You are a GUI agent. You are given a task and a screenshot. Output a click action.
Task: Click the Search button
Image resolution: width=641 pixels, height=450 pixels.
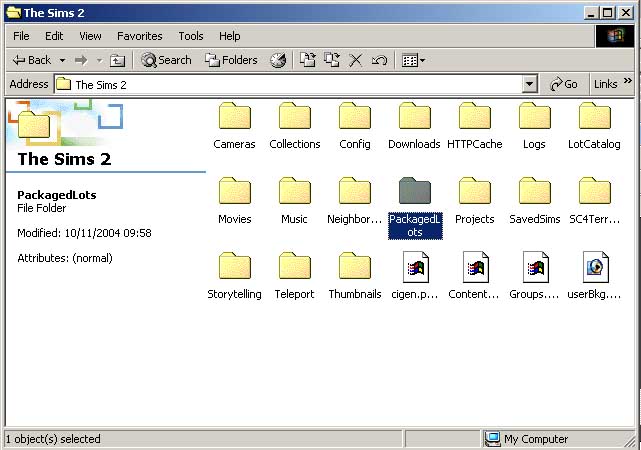click(x=166, y=60)
